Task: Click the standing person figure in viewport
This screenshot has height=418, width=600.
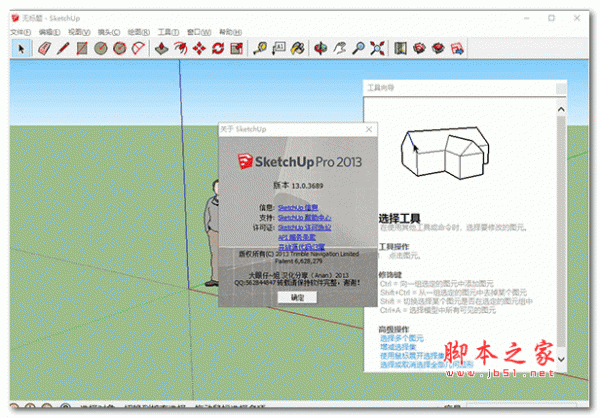Action: point(212,233)
